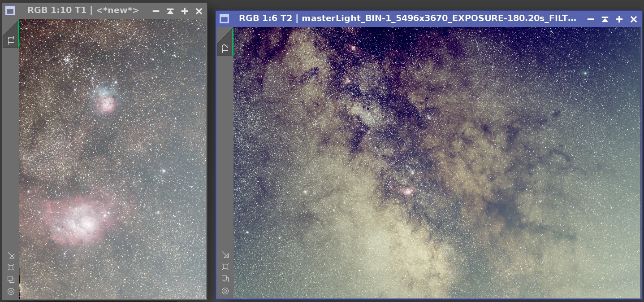This screenshot has height=302, width=644.
Task: Select the arrow selection icon on T2 sidebar
Action: [225, 255]
